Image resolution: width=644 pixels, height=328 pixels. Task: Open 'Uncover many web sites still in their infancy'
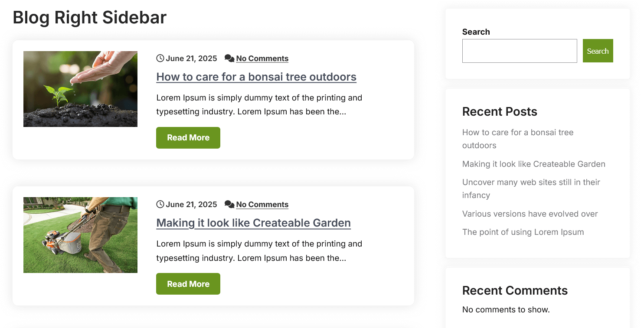531,182
